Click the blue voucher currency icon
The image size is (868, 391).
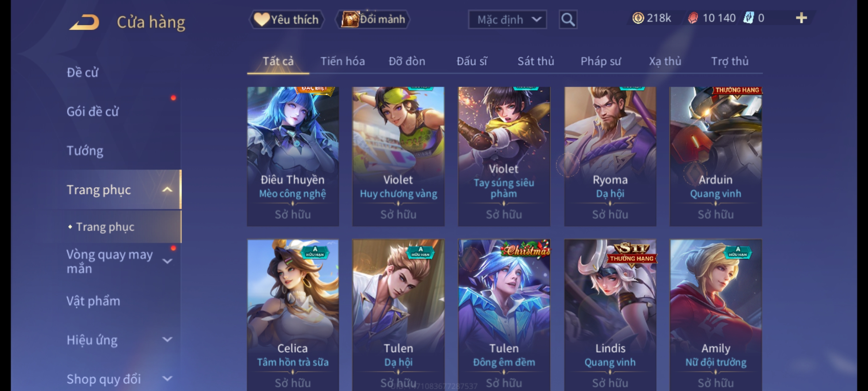748,18
